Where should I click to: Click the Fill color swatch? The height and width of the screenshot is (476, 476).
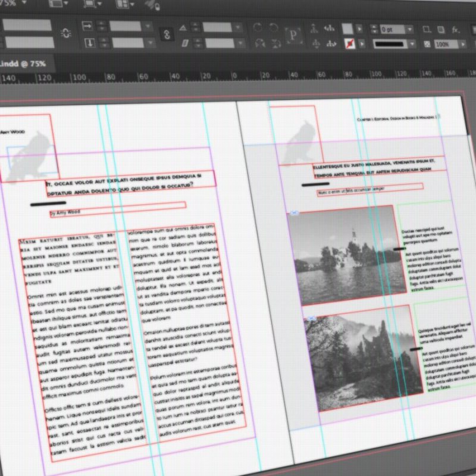347,29
